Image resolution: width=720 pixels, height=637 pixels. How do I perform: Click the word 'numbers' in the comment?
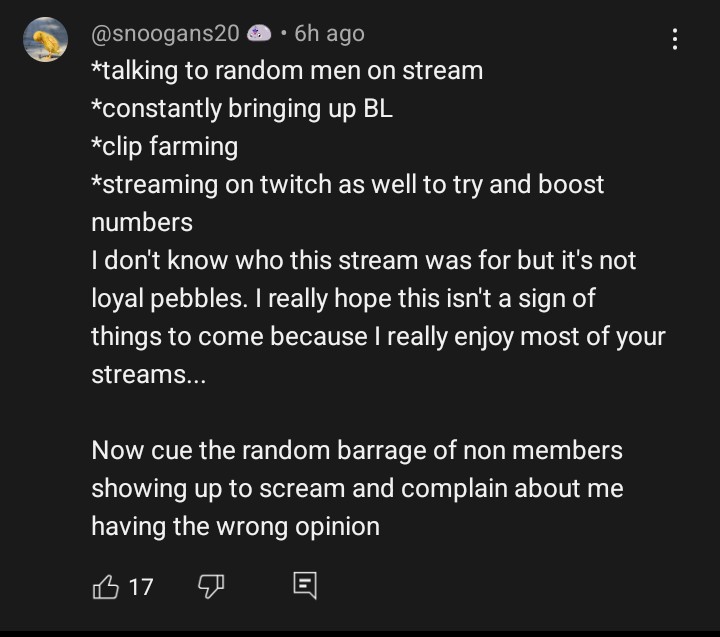142,223
